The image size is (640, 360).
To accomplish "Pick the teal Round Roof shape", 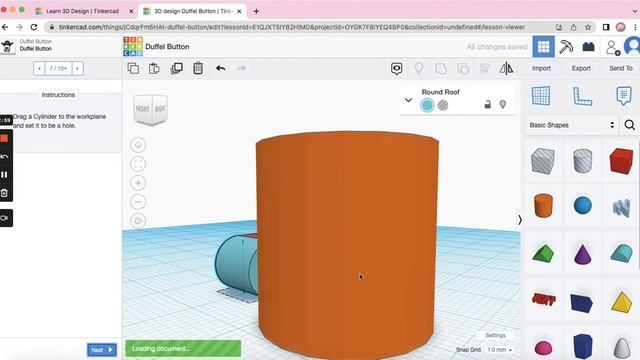I will [622, 253].
